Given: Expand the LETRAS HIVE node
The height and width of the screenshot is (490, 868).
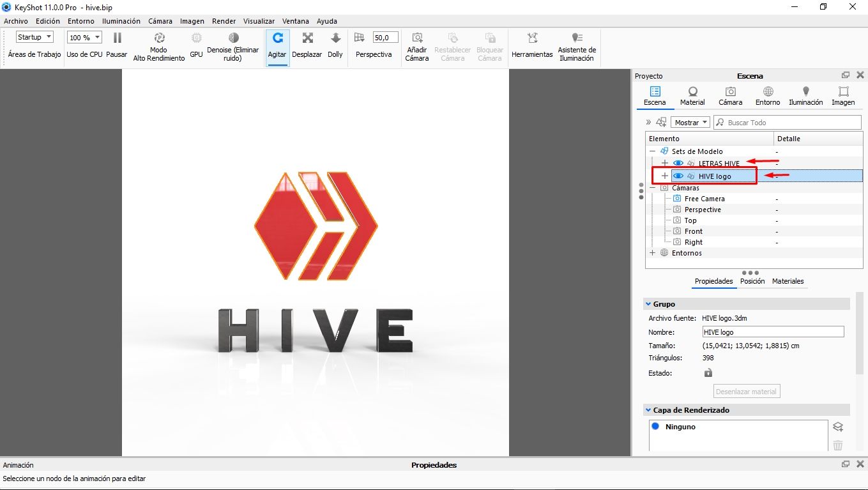Looking at the screenshot, I should pos(665,164).
